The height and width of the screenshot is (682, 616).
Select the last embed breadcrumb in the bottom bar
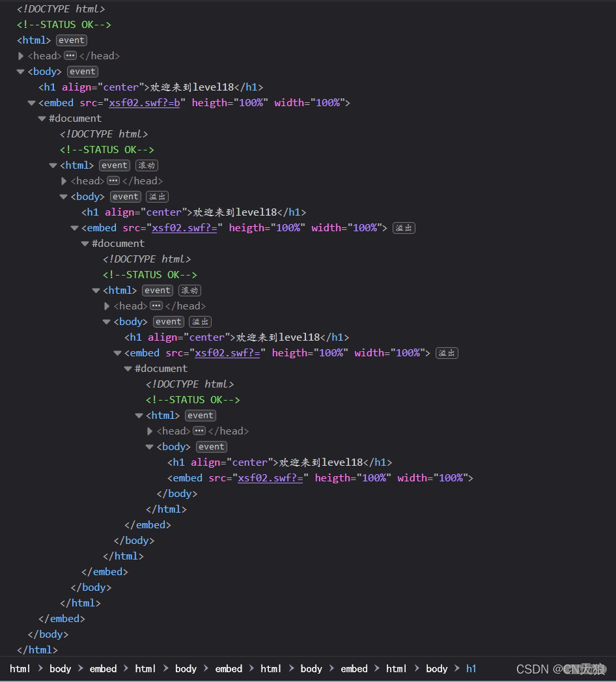click(354, 669)
